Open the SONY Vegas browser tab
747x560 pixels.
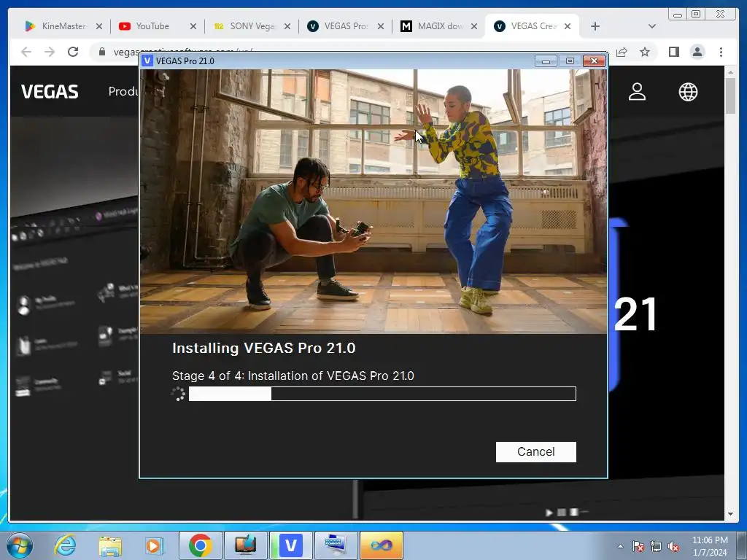pos(252,26)
